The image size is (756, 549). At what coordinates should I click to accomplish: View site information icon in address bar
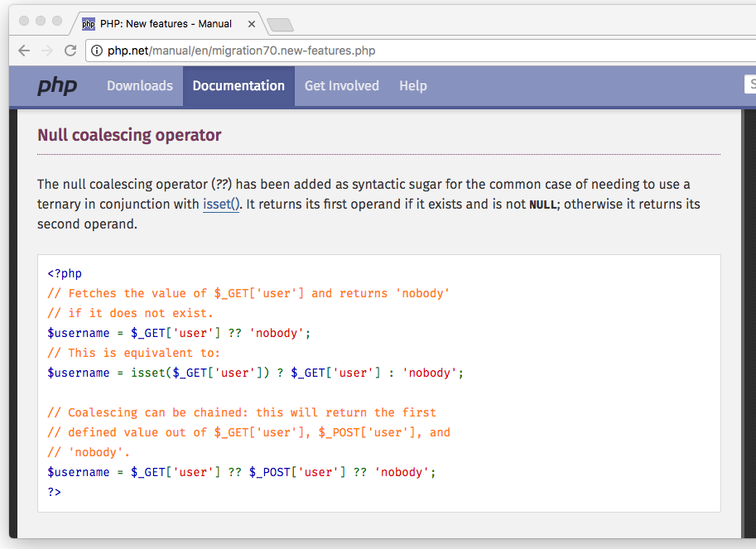pyautogui.click(x=97, y=51)
